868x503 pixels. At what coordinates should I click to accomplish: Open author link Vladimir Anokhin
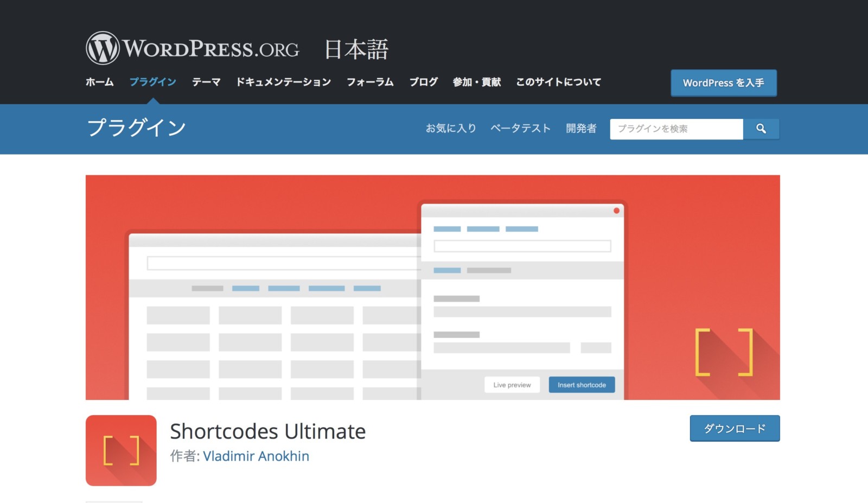[256, 456]
